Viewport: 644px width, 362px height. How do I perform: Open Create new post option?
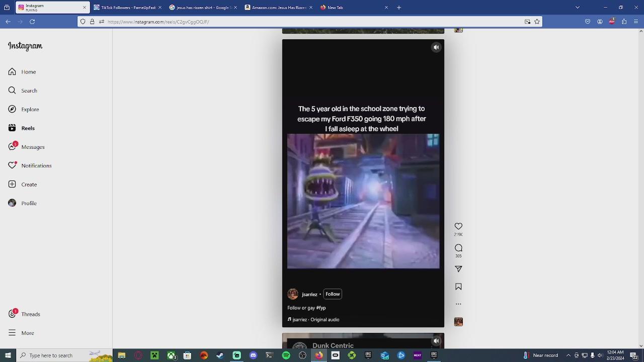click(x=23, y=185)
